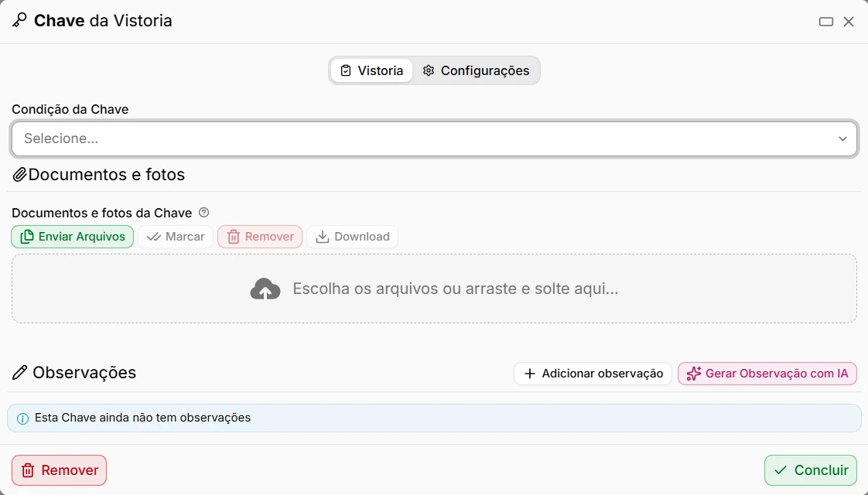
Task: Click 'Esta Chave ainda não tem observações' text
Action: point(143,418)
